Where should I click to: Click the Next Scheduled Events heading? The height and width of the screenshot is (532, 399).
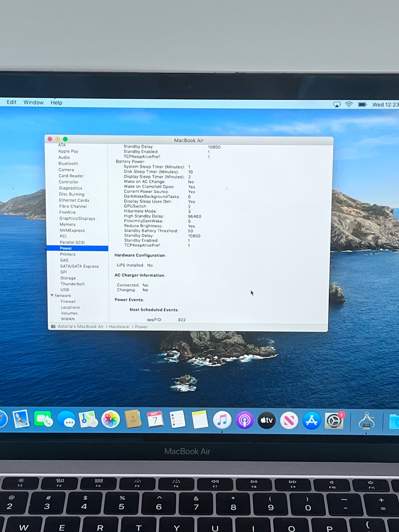pyautogui.click(x=154, y=310)
